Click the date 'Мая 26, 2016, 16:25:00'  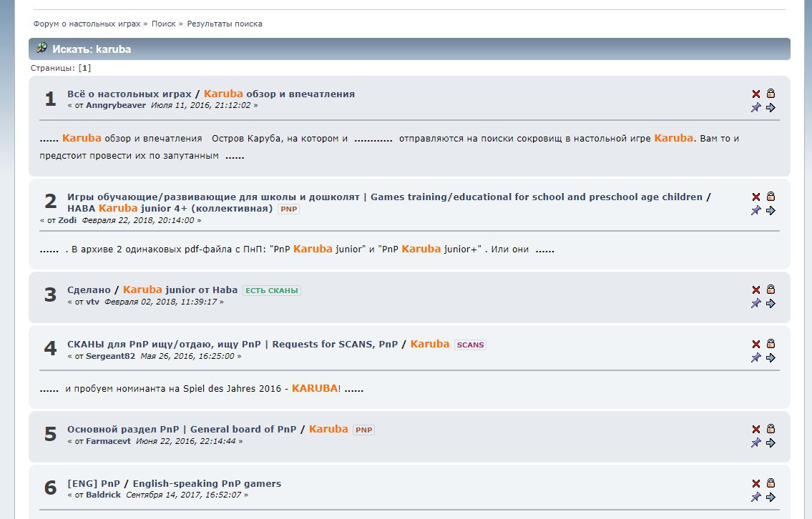click(x=187, y=356)
